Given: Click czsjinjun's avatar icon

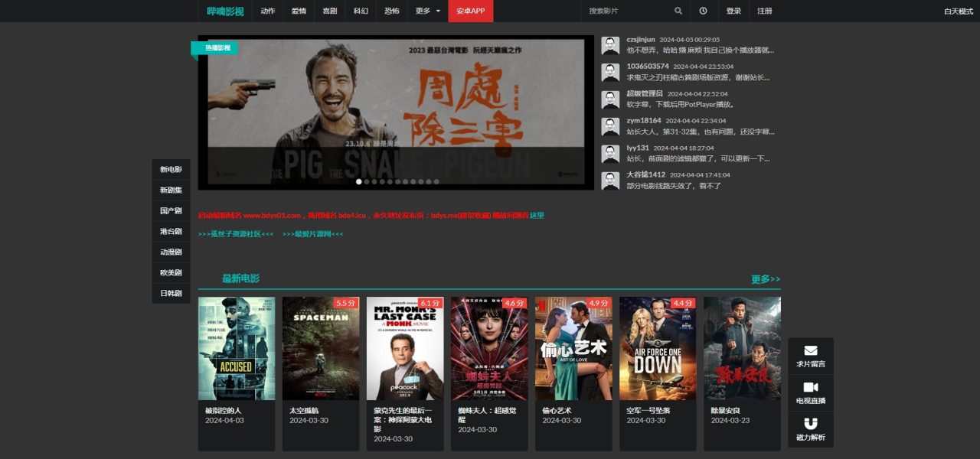Looking at the screenshot, I should pos(610,44).
